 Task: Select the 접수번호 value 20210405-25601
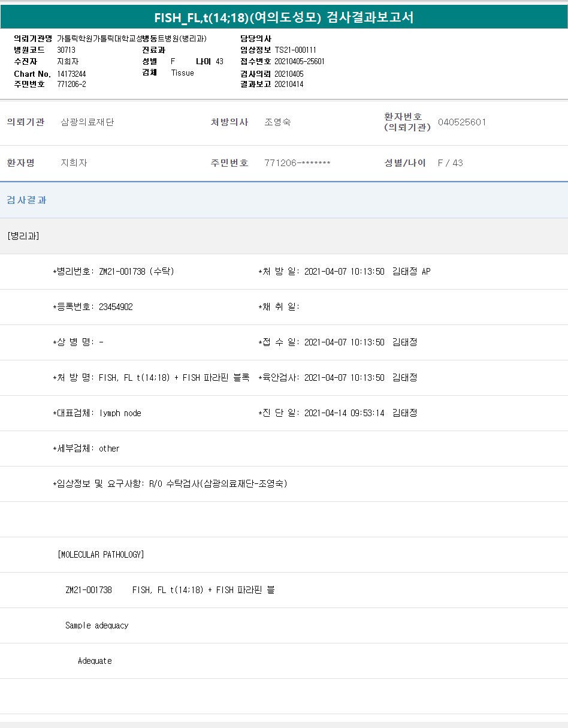tap(300, 61)
